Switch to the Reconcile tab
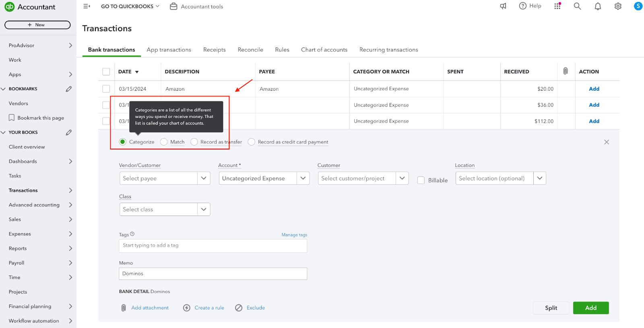Screen dimensions: 644x328 point(250,50)
